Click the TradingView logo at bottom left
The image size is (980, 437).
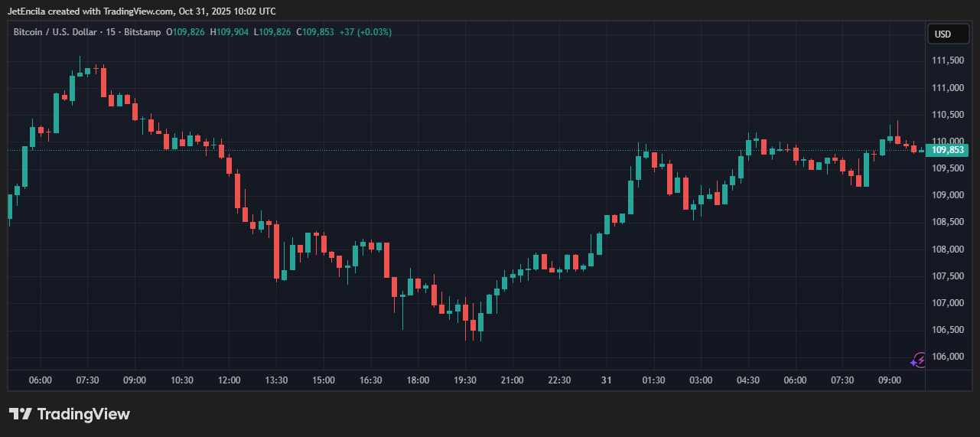[70, 414]
